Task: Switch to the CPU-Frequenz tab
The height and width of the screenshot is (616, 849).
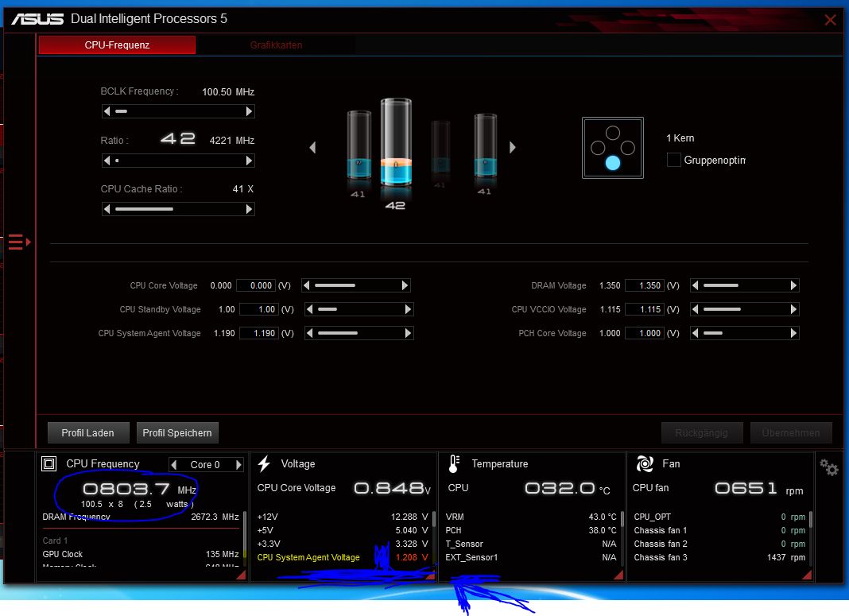Action: point(117,45)
